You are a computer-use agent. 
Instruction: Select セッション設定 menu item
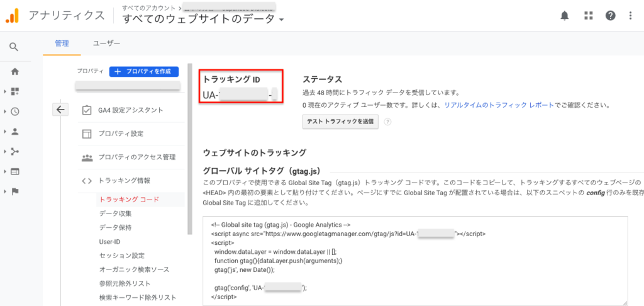tap(121, 256)
